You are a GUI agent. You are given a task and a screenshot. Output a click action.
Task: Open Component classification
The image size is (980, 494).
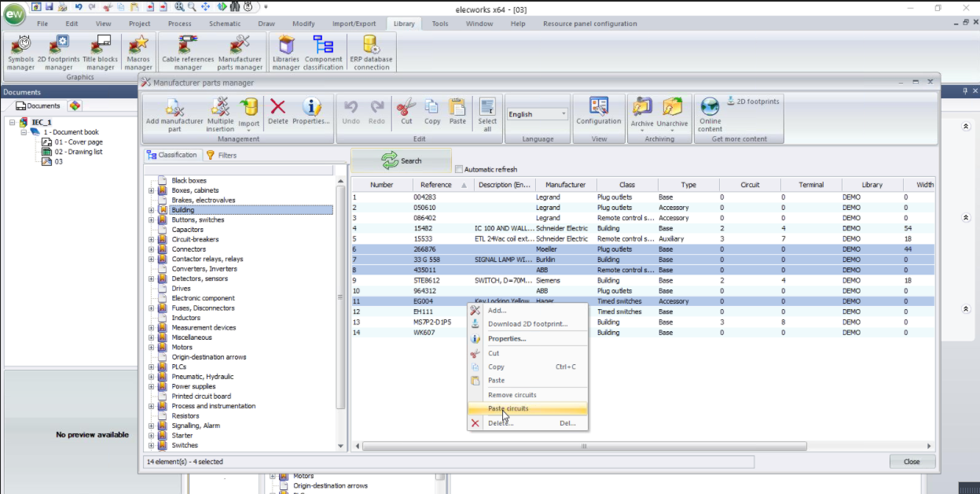coord(323,52)
